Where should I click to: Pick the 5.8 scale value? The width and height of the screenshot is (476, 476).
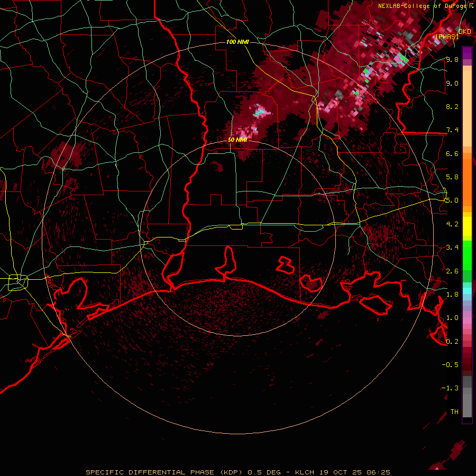coord(452,177)
